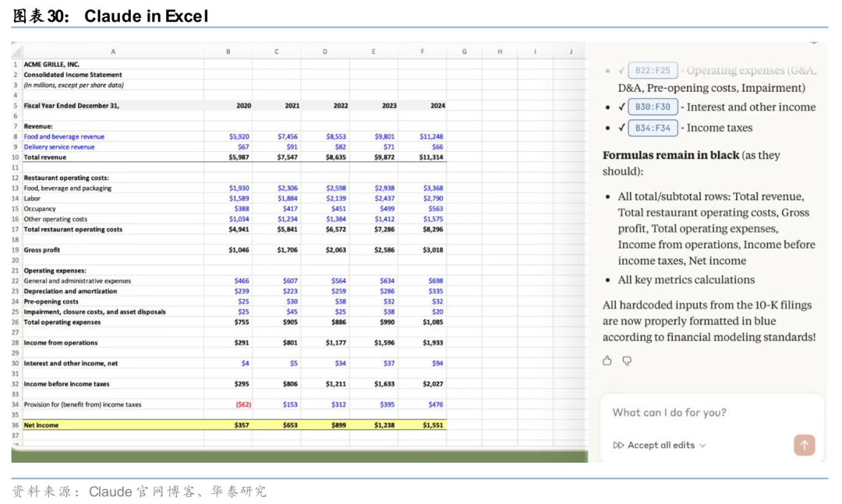Select column H header
The image size is (842, 504).
[x=500, y=52]
